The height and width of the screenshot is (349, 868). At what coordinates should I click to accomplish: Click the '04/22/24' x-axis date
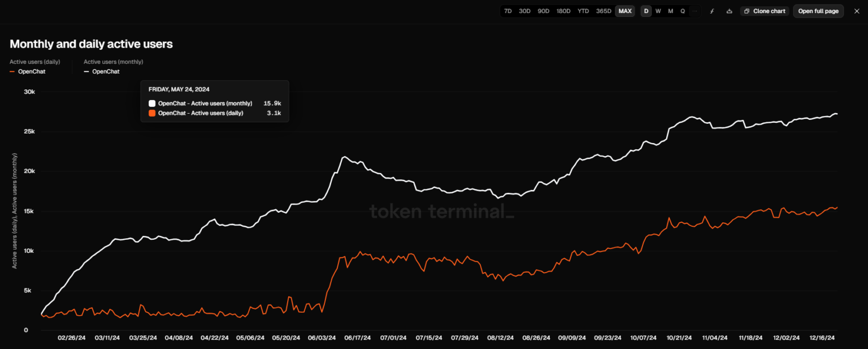[x=215, y=338]
